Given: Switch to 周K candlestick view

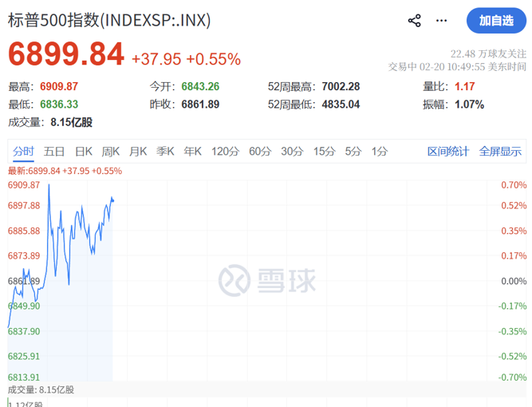Looking at the screenshot, I should pos(110,152).
